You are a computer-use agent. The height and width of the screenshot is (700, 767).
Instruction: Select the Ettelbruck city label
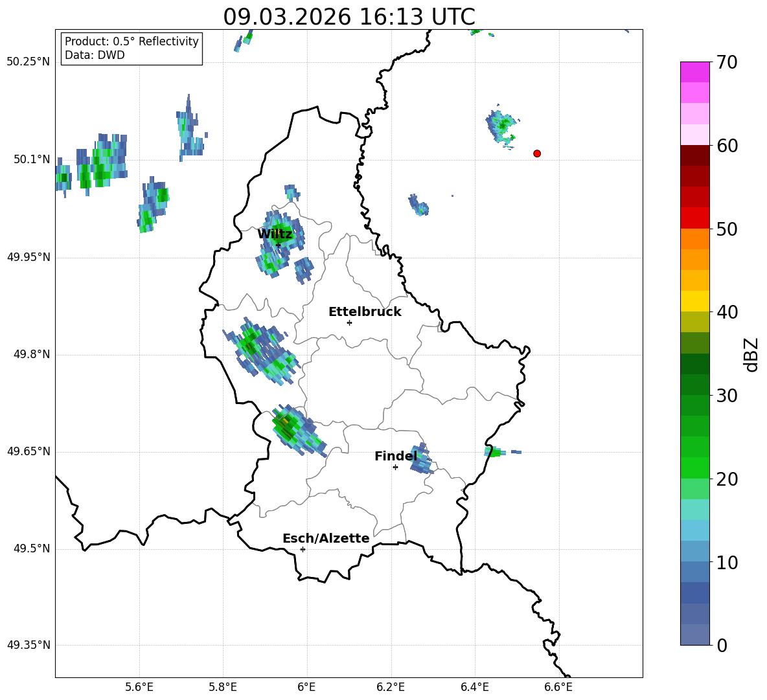point(365,312)
